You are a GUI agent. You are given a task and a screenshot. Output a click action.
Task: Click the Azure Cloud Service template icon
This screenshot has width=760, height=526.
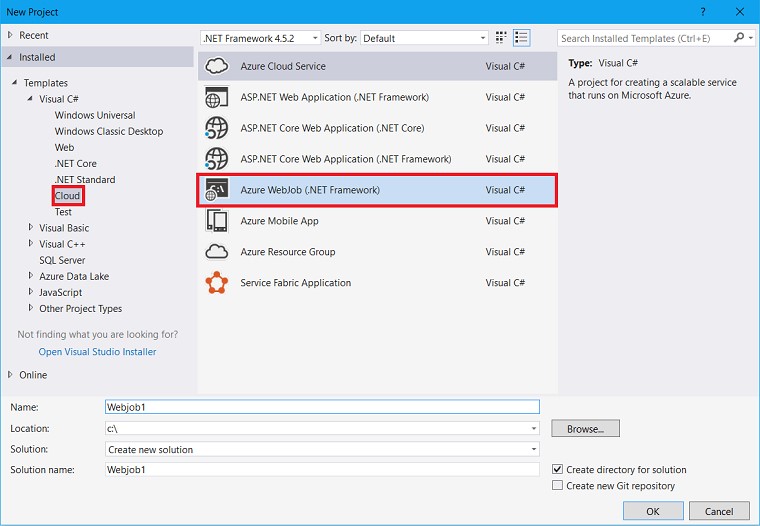(216, 67)
